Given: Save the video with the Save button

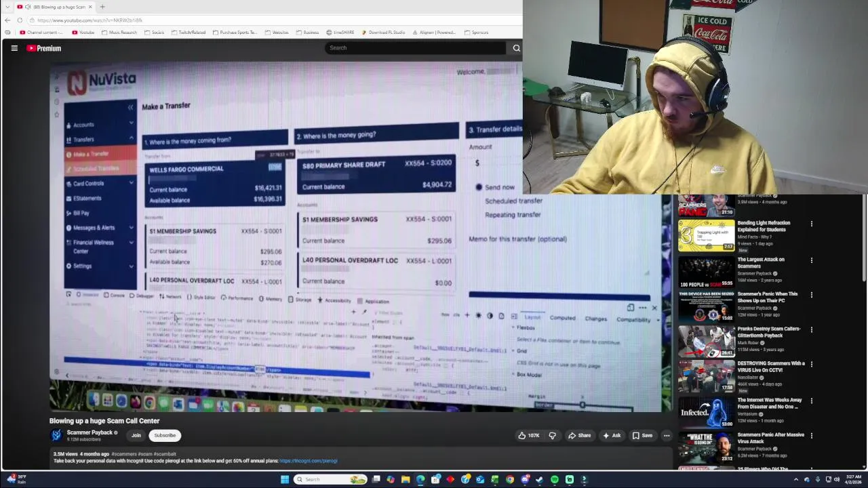Looking at the screenshot, I should pos(642,436).
